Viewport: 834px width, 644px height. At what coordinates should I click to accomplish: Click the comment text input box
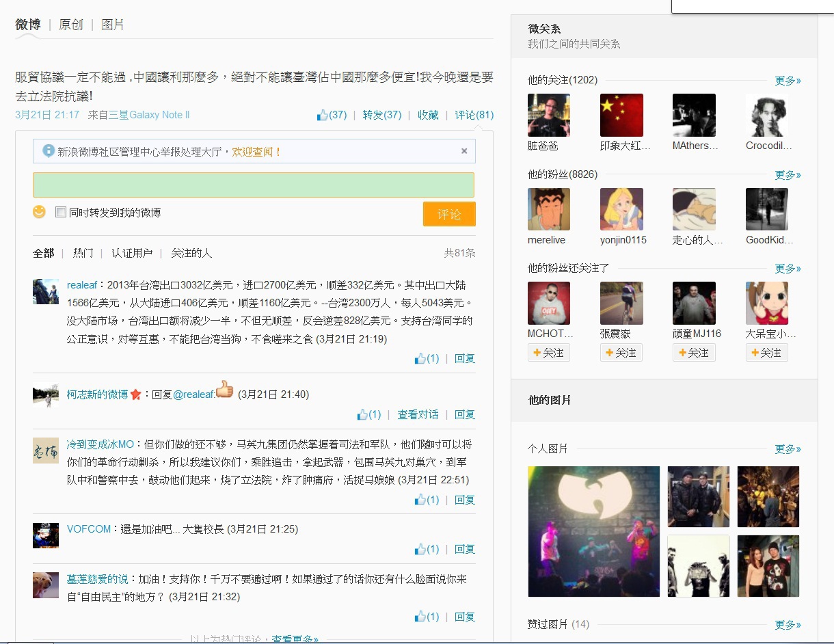click(254, 185)
